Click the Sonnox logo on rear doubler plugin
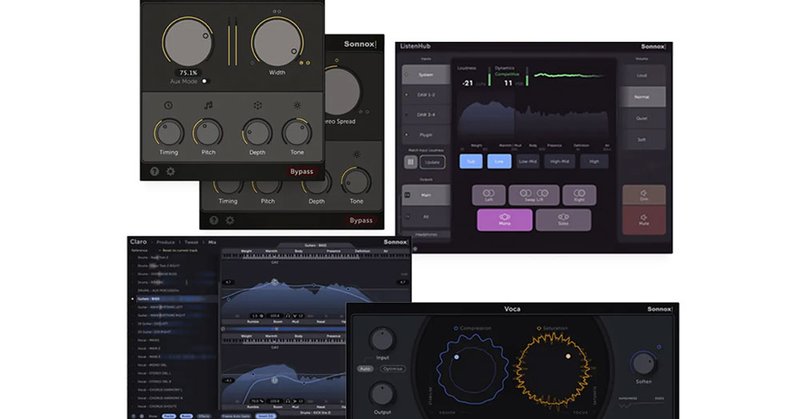Viewport: 800px width, 419px height. click(360, 44)
